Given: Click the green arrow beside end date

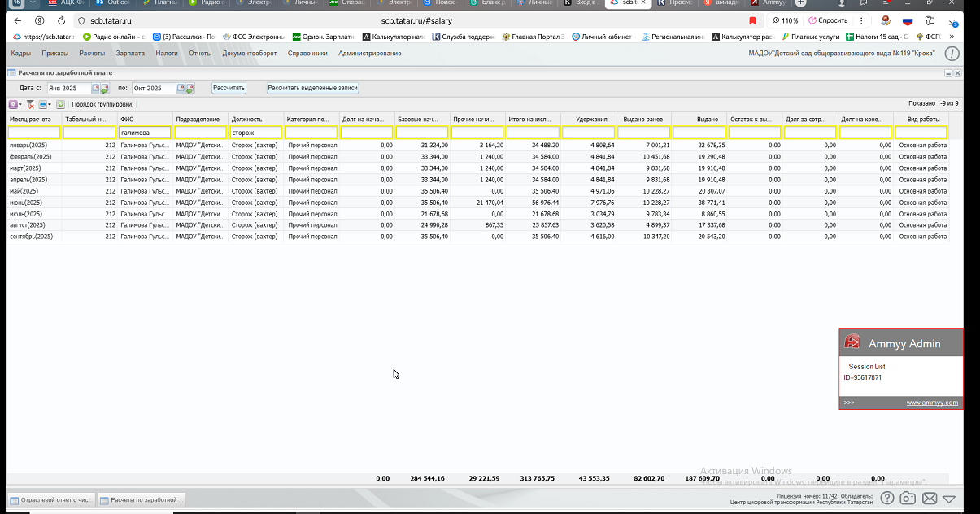Looking at the screenshot, I should pyautogui.click(x=191, y=88).
